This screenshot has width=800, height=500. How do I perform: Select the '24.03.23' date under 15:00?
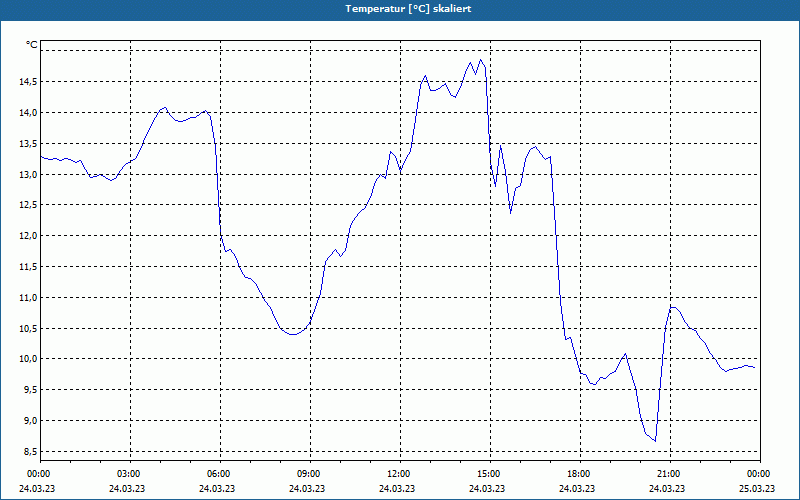pyautogui.click(x=487, y=488)
